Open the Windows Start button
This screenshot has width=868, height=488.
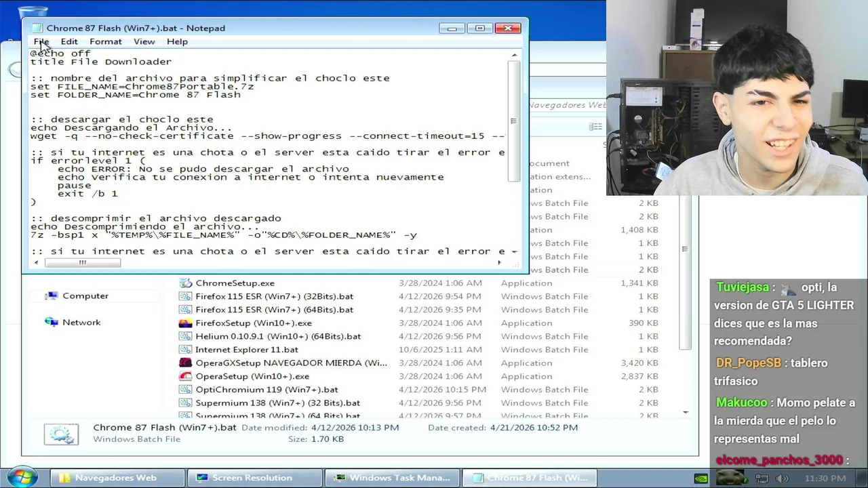pyautogui.click(x=22, y=477)
